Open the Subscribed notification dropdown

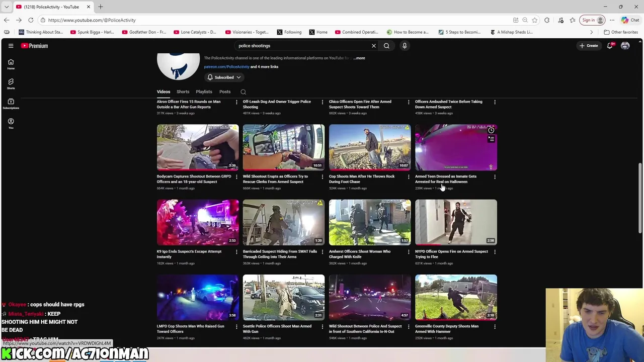(x=224, y=77)
